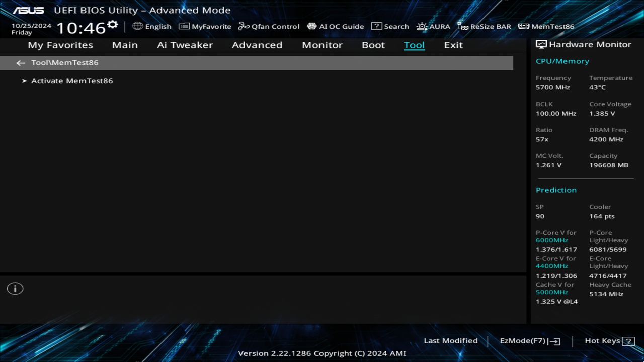Click the information icon above the help panel
Screen dimensions: 644x362
click(15, 288)
